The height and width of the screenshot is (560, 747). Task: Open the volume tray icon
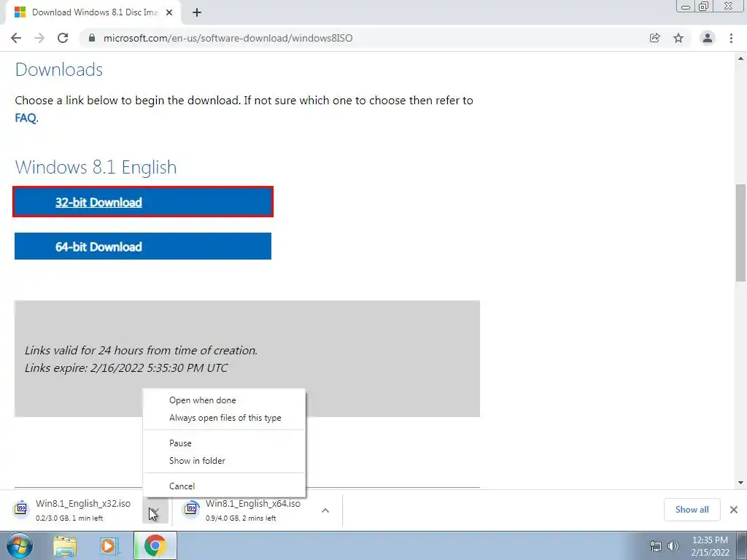pos(673,546)
